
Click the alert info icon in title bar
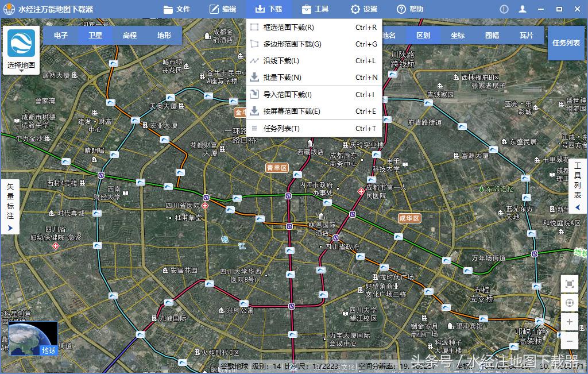(504, 9)
